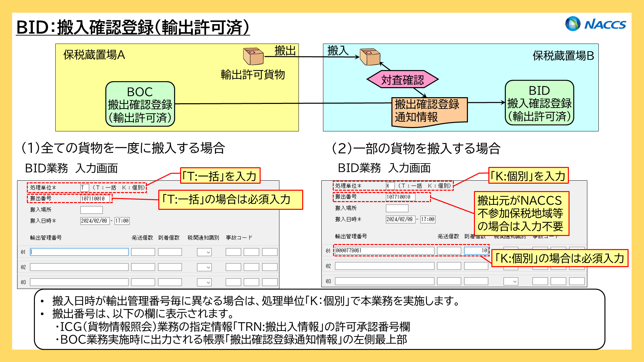
Task: Click heading (1)全ての貨物を一度に搬入する場合
Action: click(x=123, y=148)
